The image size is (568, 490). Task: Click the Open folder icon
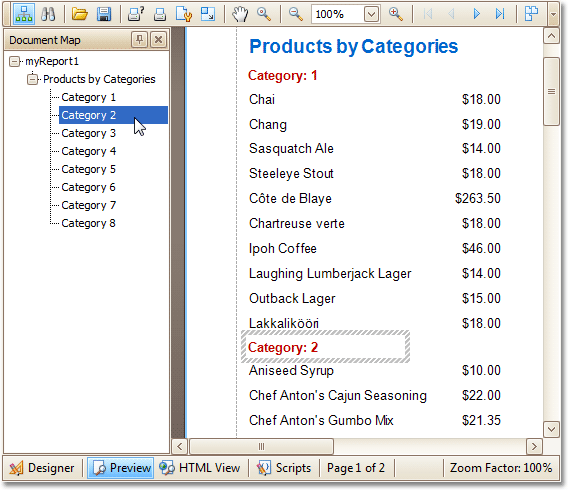[x=80, y=14]
